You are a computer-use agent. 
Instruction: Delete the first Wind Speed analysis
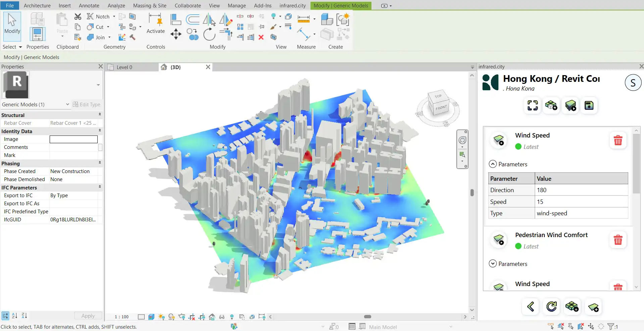click(618, 140)
